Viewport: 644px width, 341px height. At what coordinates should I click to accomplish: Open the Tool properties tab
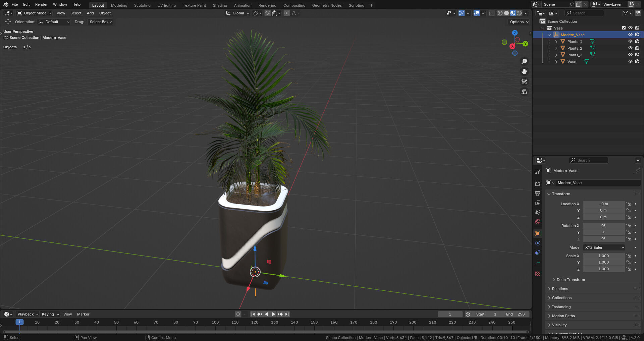pyautogui.click(x=538, y=172)
